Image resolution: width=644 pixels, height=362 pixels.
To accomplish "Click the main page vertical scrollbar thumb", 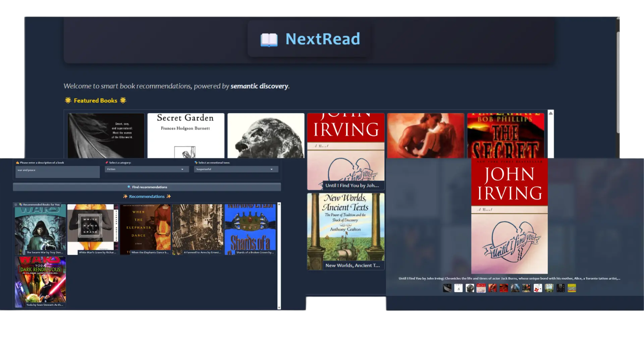I will (x=618, y=82).
